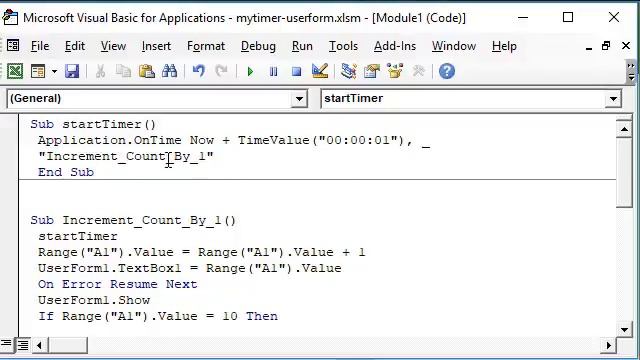Open the Help menu

point(504,46)
